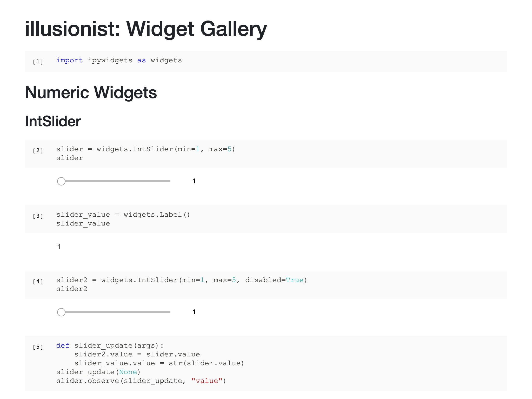Viewport: 532px width, 399px height.
Task: Select the 'Numeric Widgets' section heading
Action: click(91, 93)
